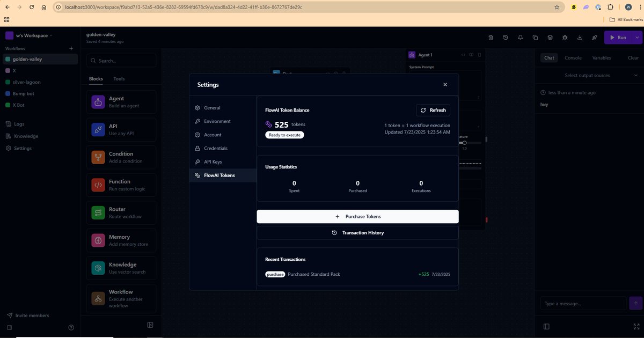Collapse the blocks panel via bottom icon

(150, 325)
